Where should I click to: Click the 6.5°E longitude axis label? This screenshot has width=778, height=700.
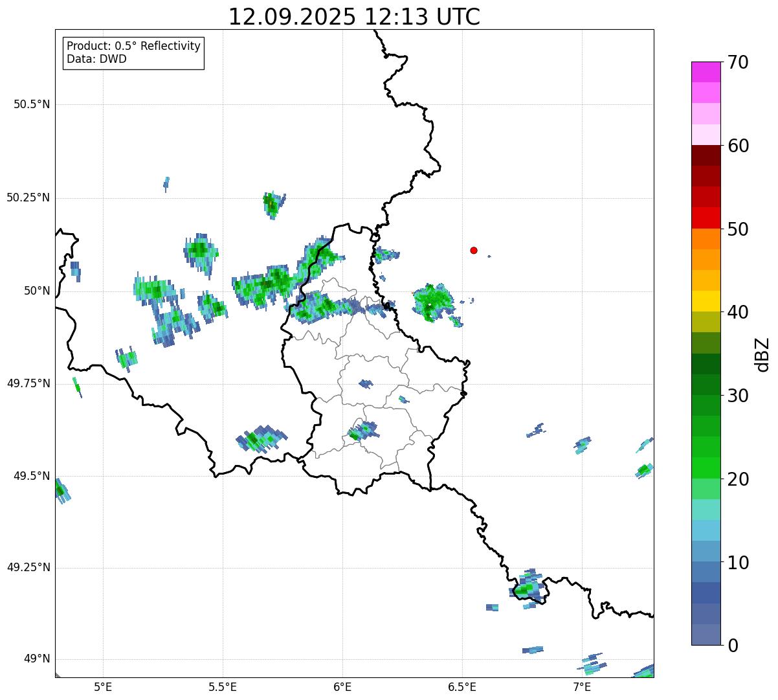(462, 687)
